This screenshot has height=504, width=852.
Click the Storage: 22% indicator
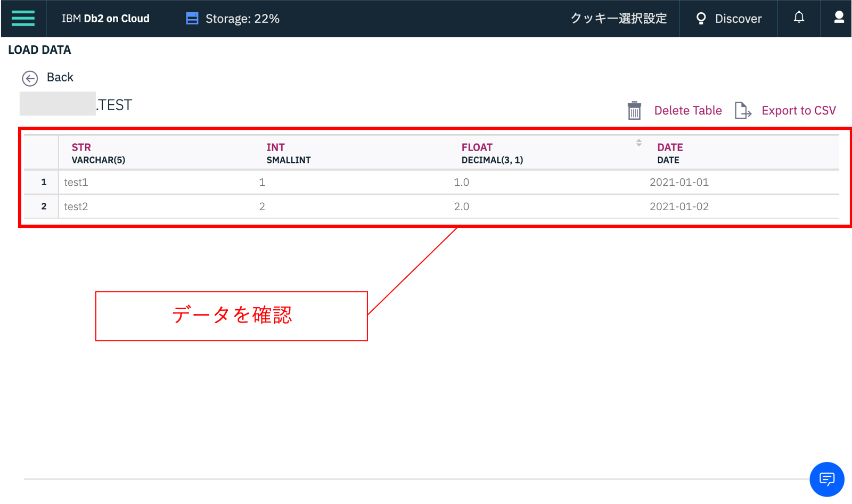pyautogui.click(x=241, y=18)
